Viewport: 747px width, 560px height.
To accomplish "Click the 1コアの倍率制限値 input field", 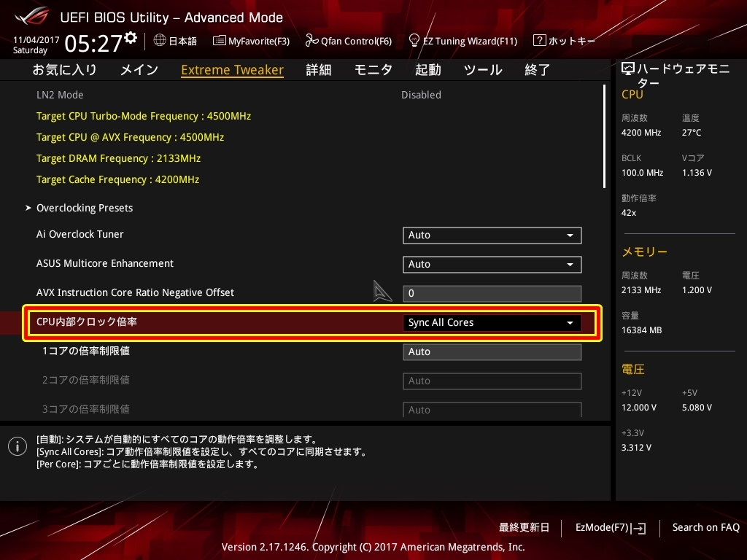I will [492, 352].
